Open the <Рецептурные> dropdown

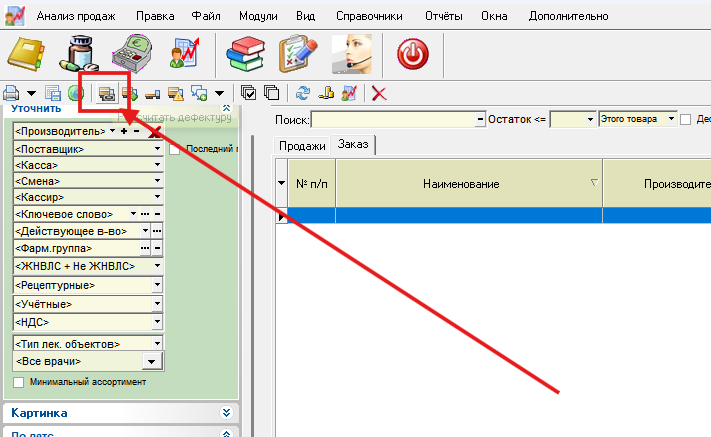[157, 285]
